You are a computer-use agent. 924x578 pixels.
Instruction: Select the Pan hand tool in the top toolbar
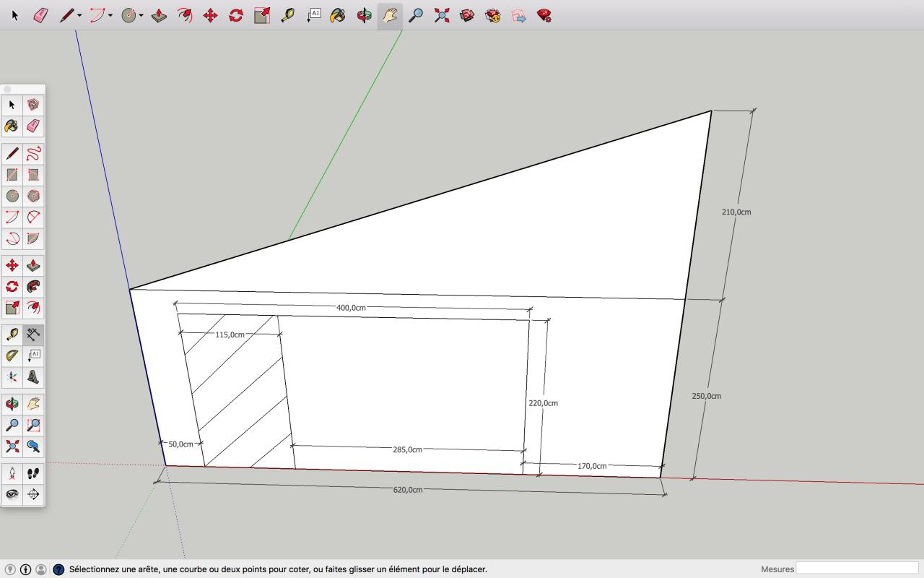pyautogui.click(x=390, y=15)
